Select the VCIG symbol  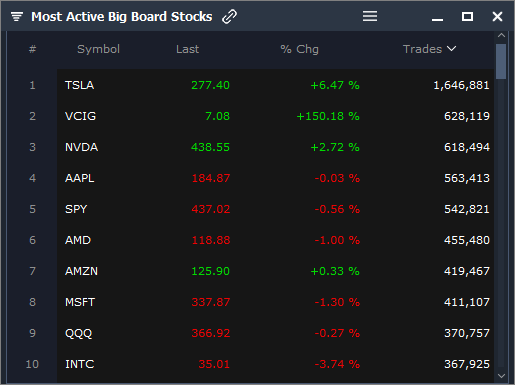tap(80, 116)
